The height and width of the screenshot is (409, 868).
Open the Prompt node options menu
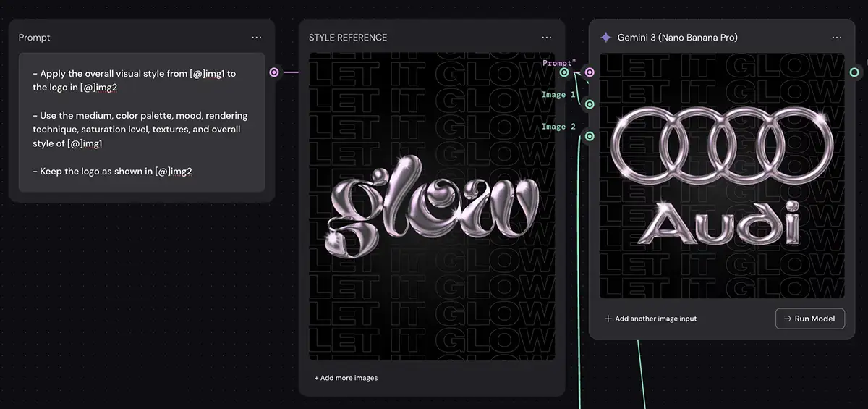point(257,38)
